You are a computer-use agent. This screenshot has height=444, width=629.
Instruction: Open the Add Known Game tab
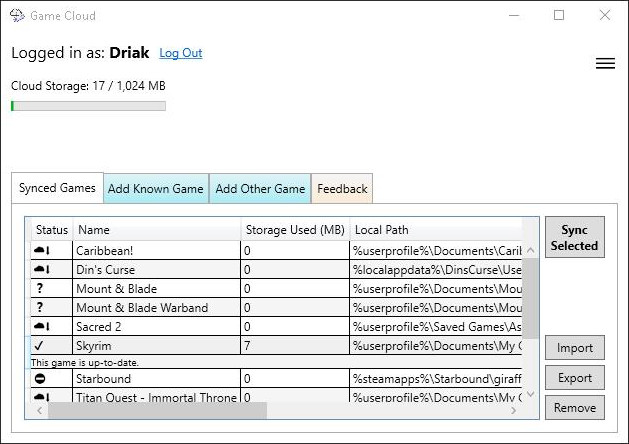156,189
